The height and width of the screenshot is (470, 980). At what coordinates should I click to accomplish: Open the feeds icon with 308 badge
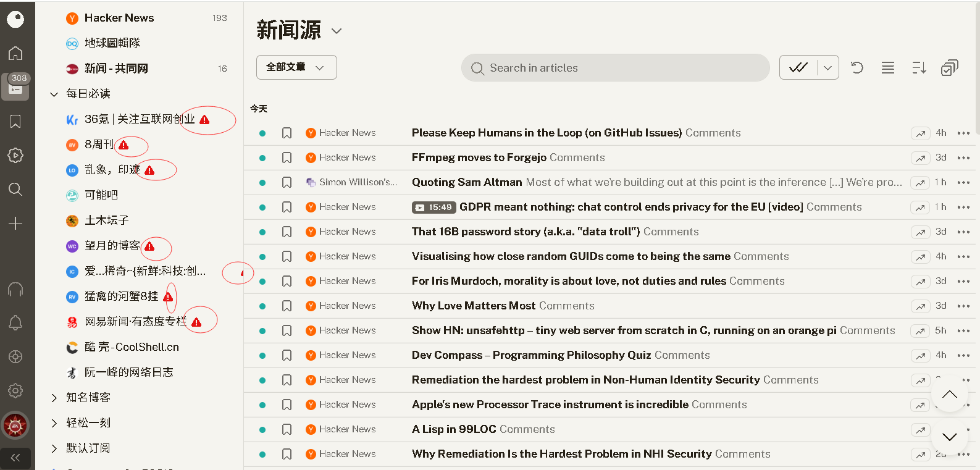click(15, 86)
